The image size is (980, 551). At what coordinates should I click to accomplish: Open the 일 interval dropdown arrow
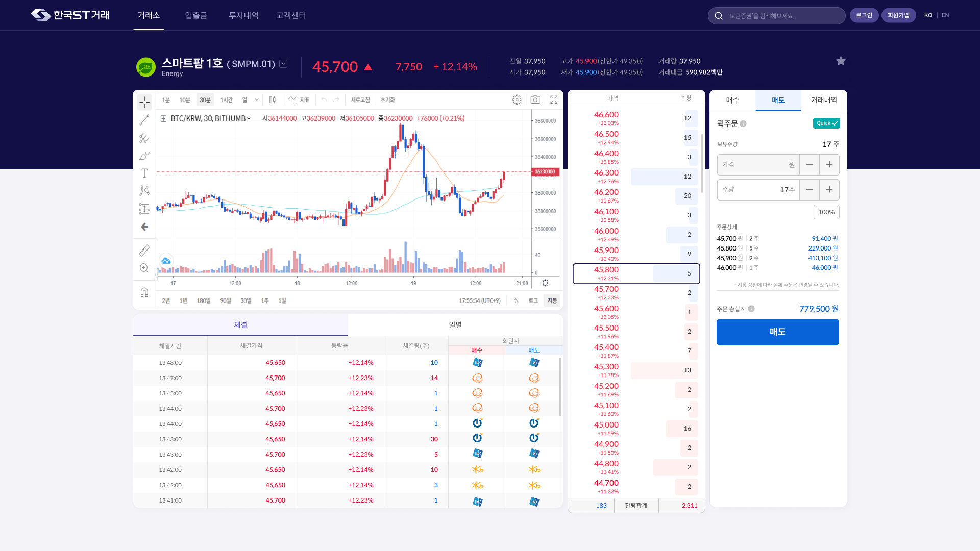[x=257, y=99]
